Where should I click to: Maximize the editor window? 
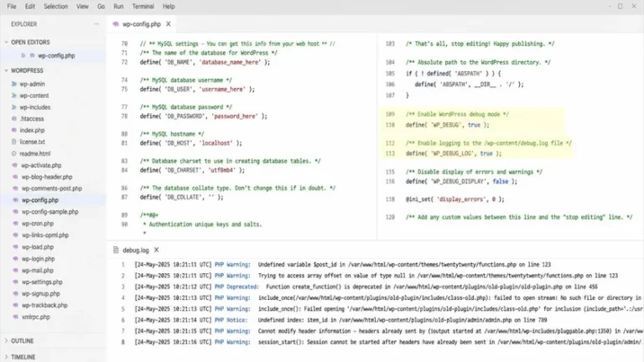click(621, 7)
